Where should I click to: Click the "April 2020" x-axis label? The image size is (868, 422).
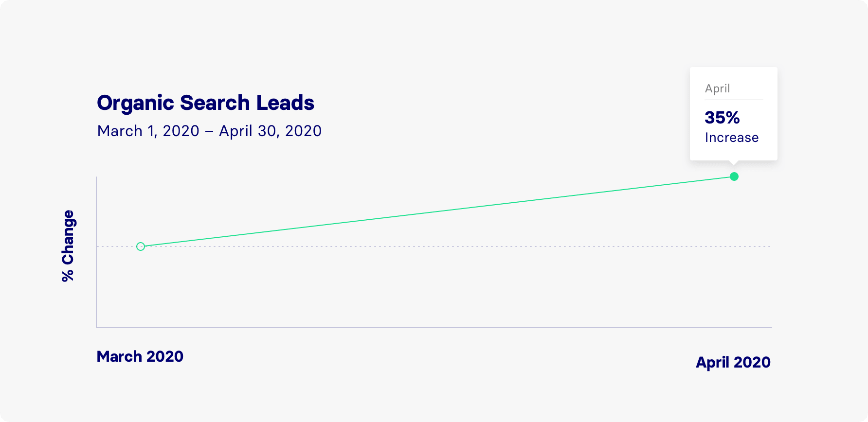(x=733, y=362)
